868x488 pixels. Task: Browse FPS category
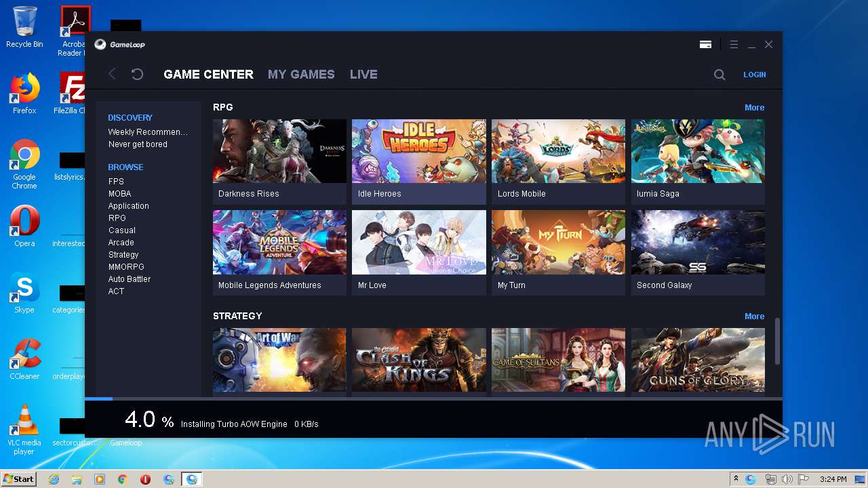(x=116, y=182)
